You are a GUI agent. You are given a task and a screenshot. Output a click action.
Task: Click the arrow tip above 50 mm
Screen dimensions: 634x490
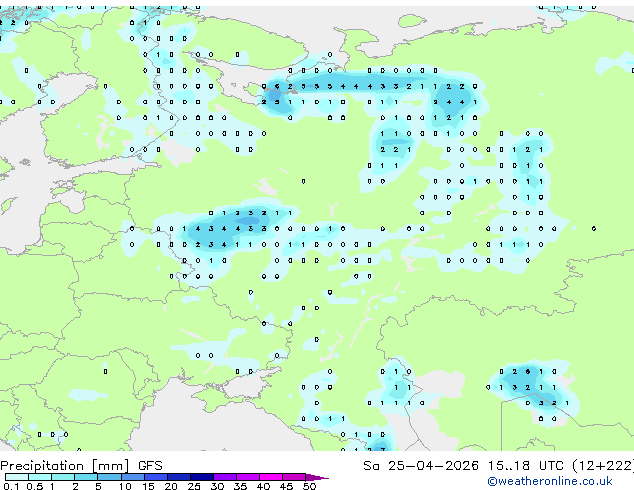[x=317, y=477]
